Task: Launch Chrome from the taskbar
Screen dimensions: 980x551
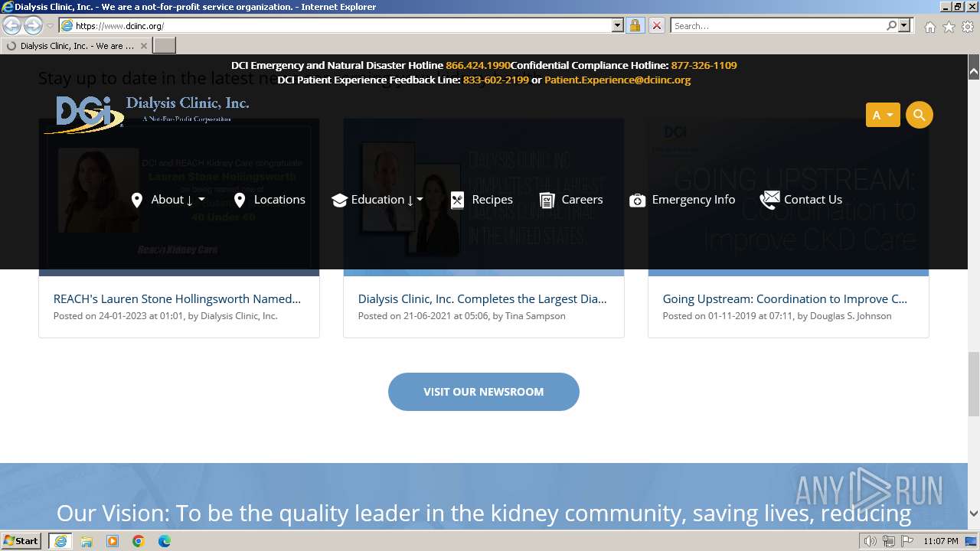Action: click(139, 541)
